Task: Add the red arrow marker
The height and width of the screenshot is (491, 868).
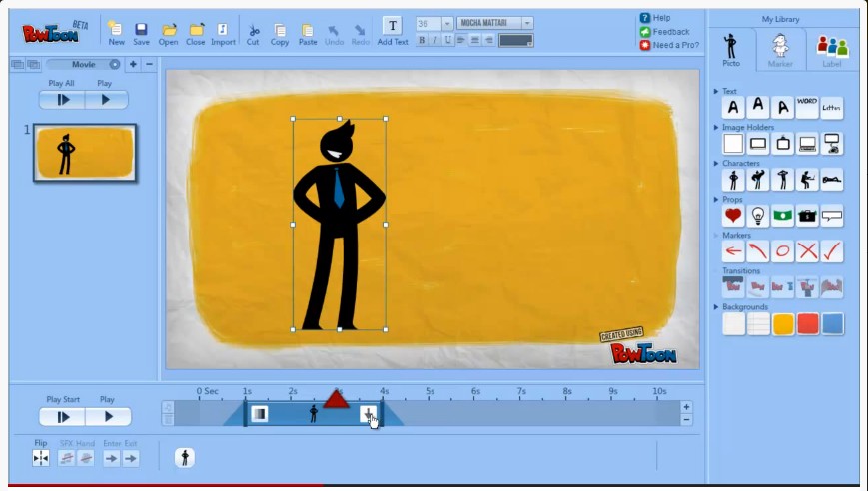Action: click(733, 250)
